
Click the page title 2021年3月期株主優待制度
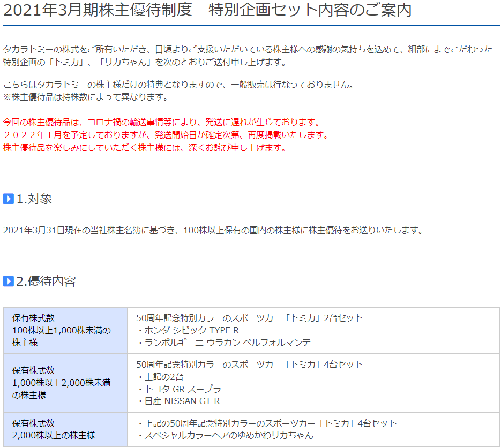pos(98,10)
